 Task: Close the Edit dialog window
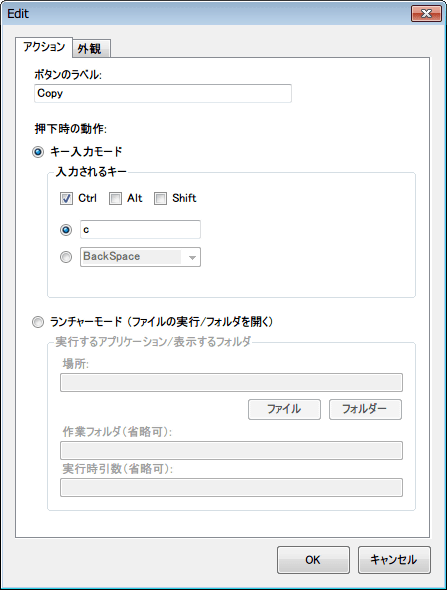point(426,14)
